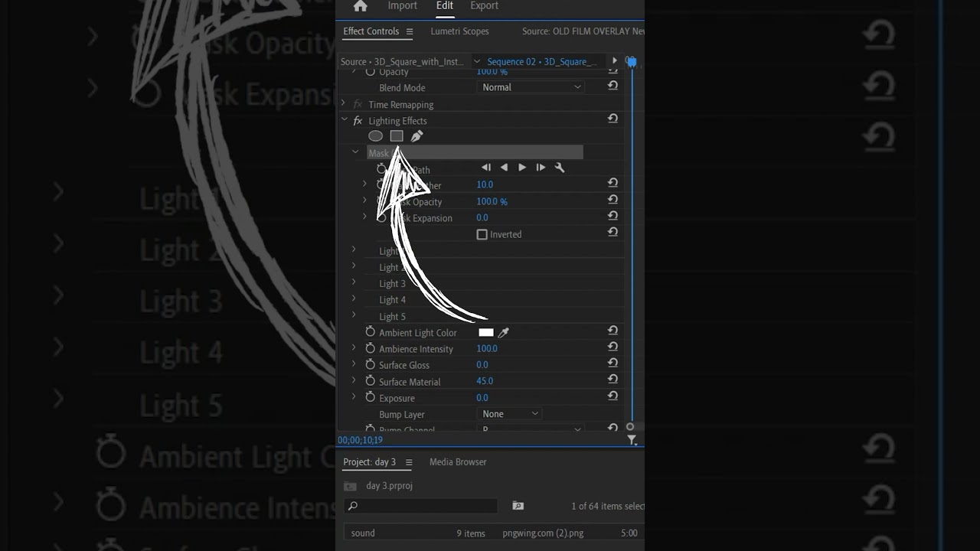Viewport: 980px width, 551px height.
Task: Switch to the Export workspace tab
Action: tap(484, 6)
